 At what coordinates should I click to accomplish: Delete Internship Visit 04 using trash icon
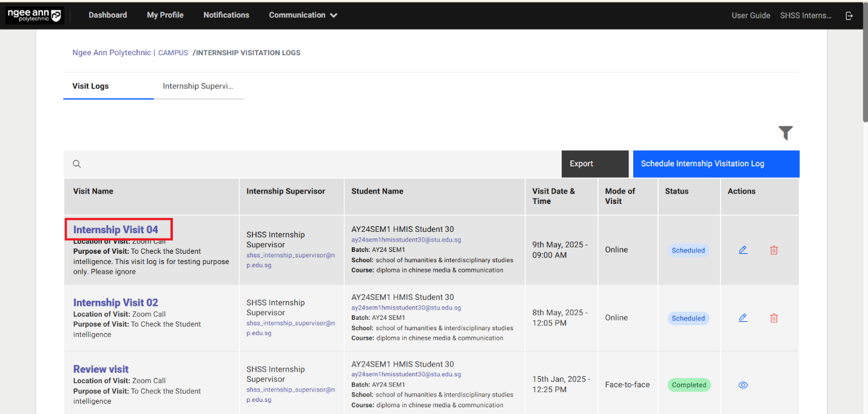click(x=774, y=250)
